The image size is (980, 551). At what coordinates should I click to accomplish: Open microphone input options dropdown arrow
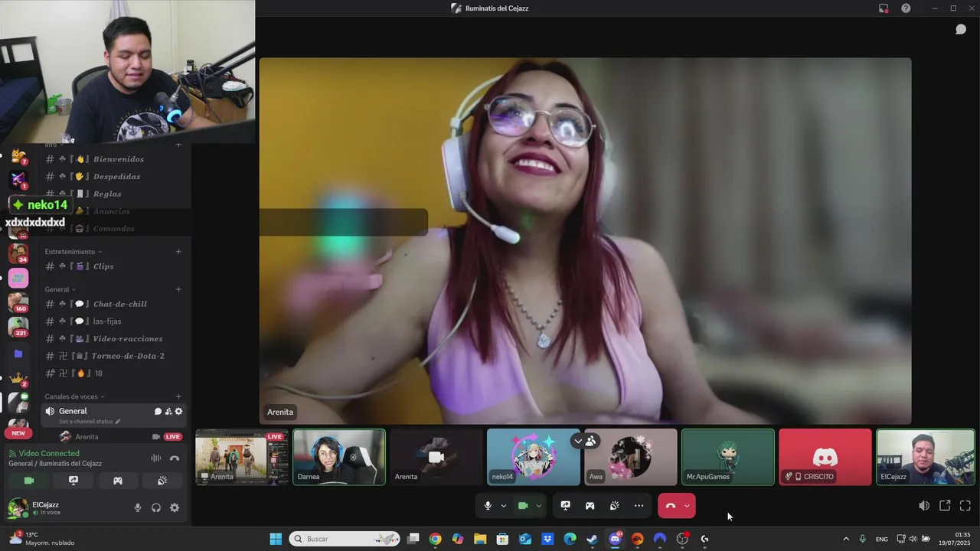pos(504,506)
